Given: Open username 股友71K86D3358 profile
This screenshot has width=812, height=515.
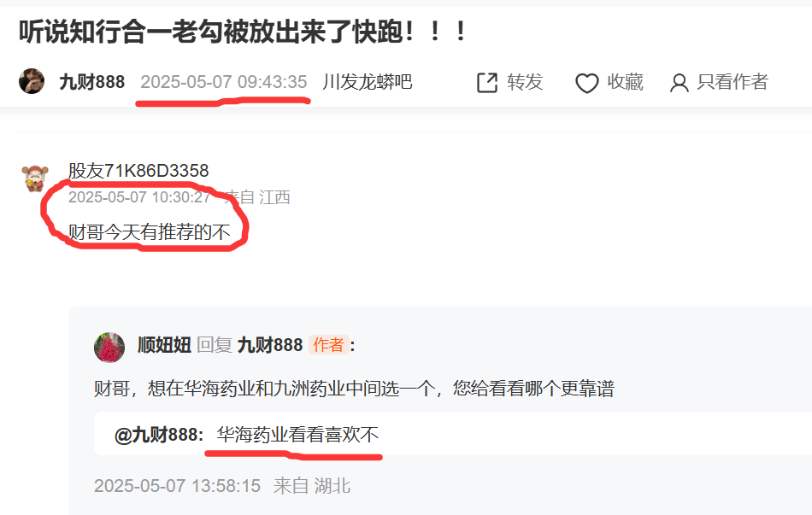Looking at the screenshot, I should [x=138, y=171].
